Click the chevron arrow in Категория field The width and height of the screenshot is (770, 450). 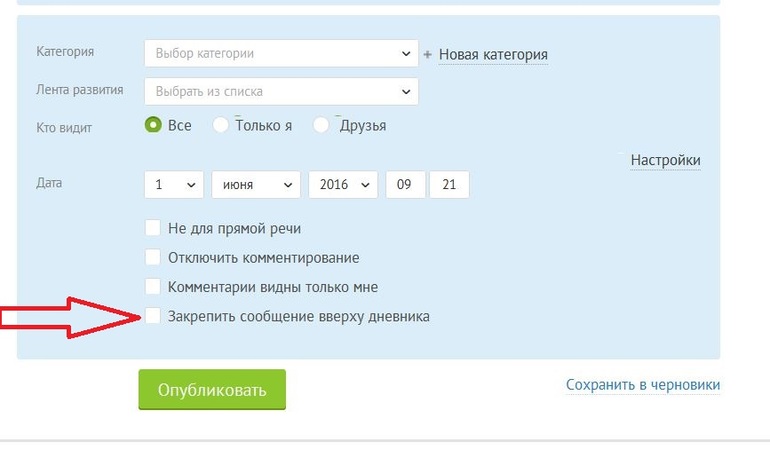tap(406, 54)
